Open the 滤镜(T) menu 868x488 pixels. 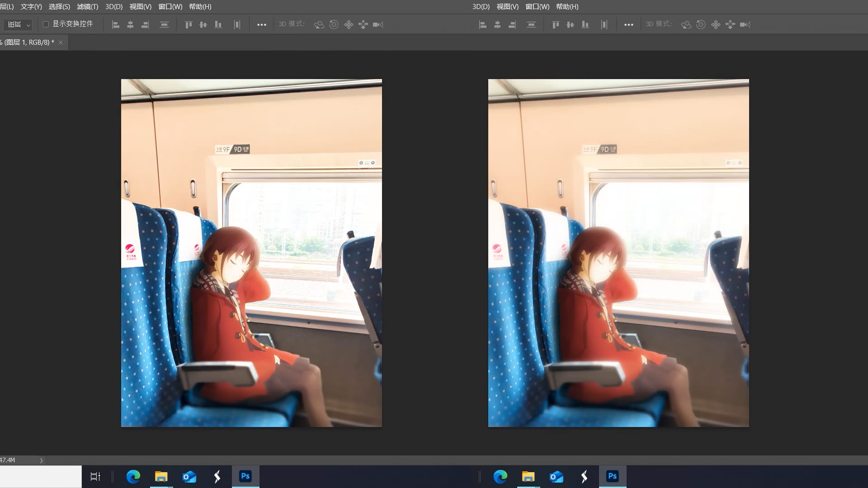click(x=88, y=7)
